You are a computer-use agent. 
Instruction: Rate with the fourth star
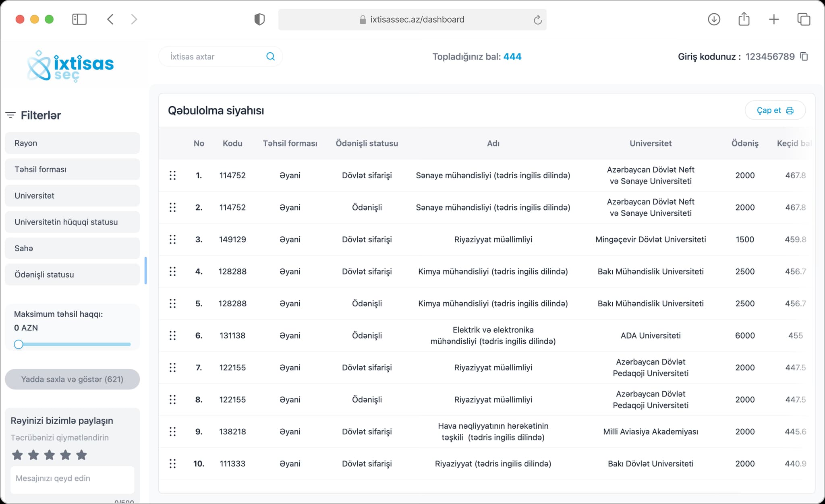[65, 455]
